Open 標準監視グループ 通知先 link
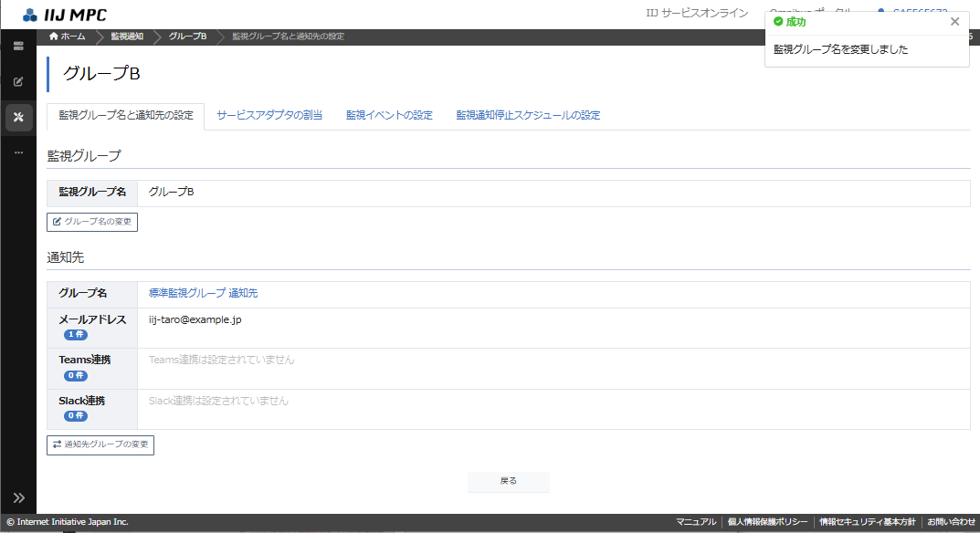This screenshot has height=533, width=980. pyautogui.click(x=203, y=293)
